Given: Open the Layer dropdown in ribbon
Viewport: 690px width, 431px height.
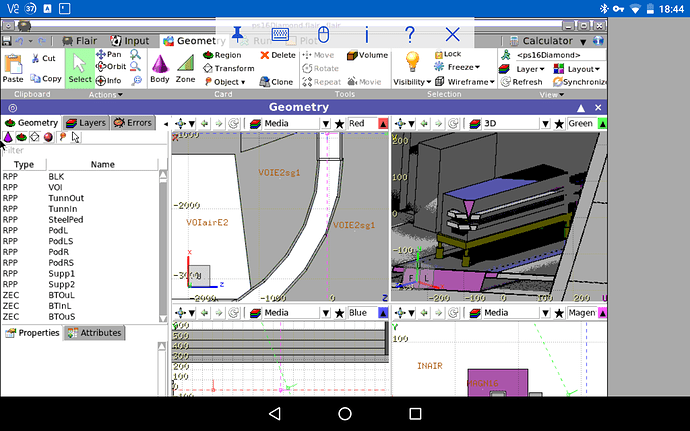Looking at the screenshot, I should [522, 69].
